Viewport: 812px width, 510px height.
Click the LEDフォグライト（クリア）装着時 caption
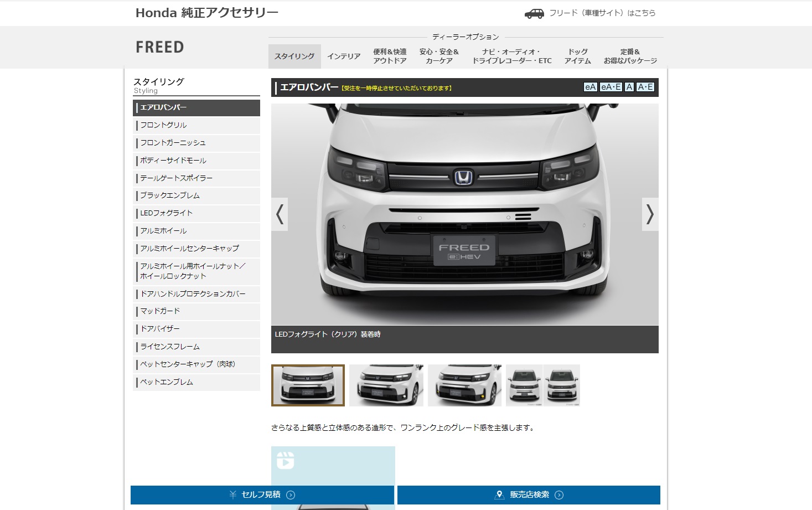(x=328, y=334)
